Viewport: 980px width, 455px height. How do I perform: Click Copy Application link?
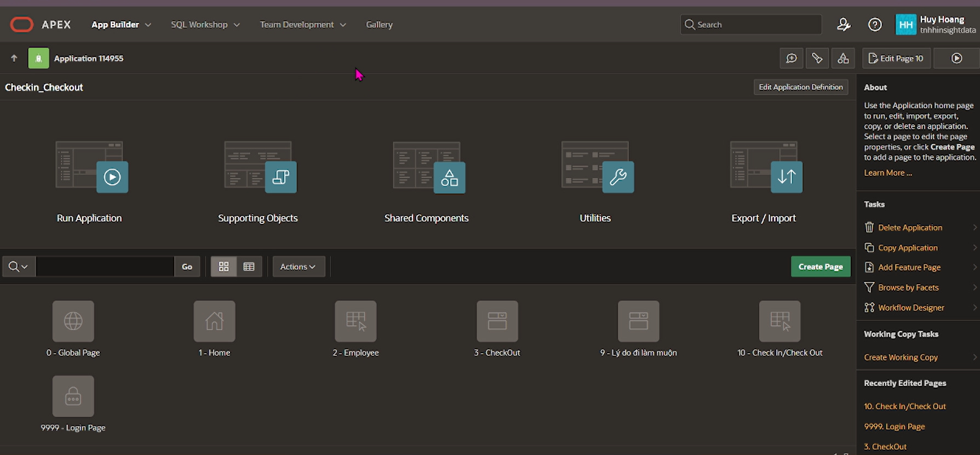click(x=908, y=247)
